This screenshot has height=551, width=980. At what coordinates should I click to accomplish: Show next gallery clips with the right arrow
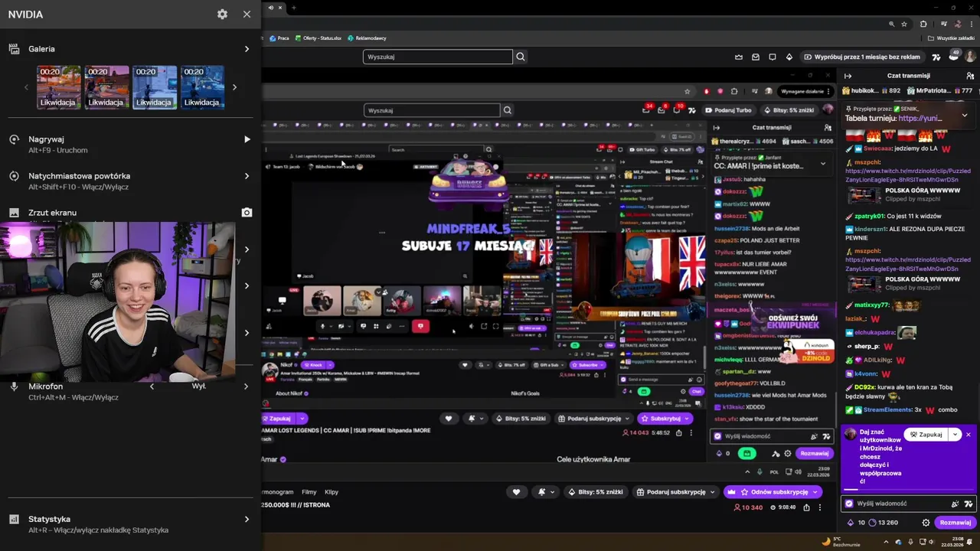click(234, 87)
